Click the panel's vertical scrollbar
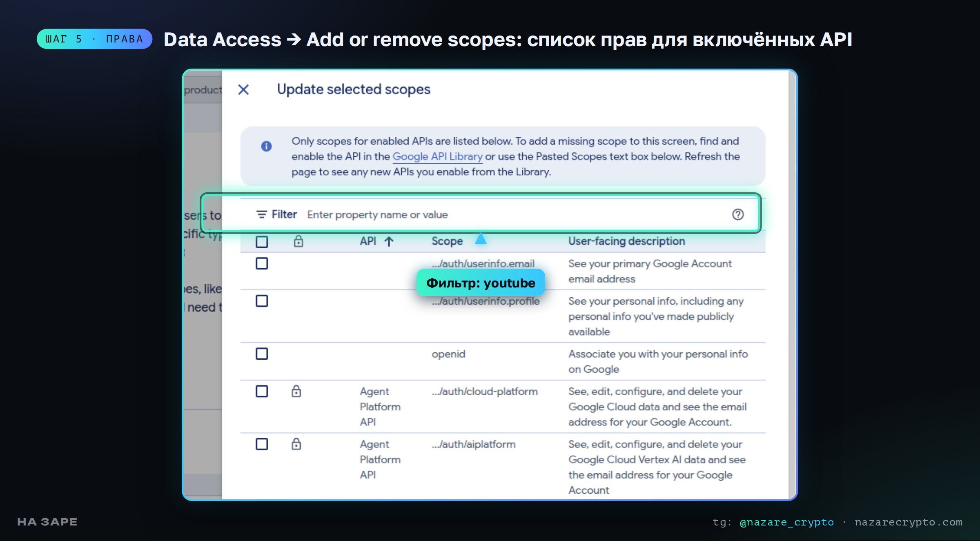 tap(792, 285)
